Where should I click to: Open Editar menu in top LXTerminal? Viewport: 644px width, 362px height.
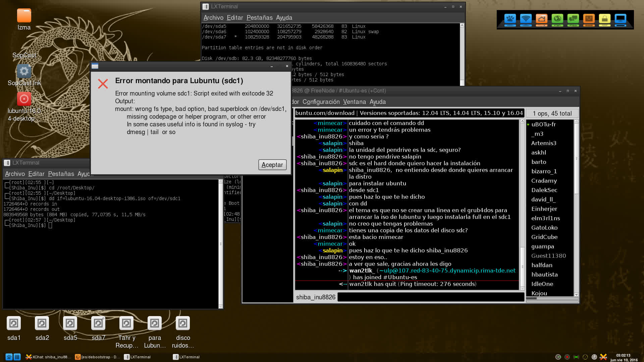235,18
